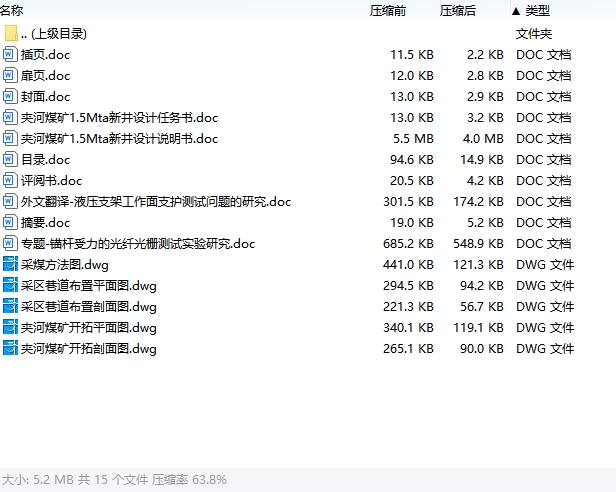Click the Word icon of 专题-锚杆受力 document

[x=10, y=243]
